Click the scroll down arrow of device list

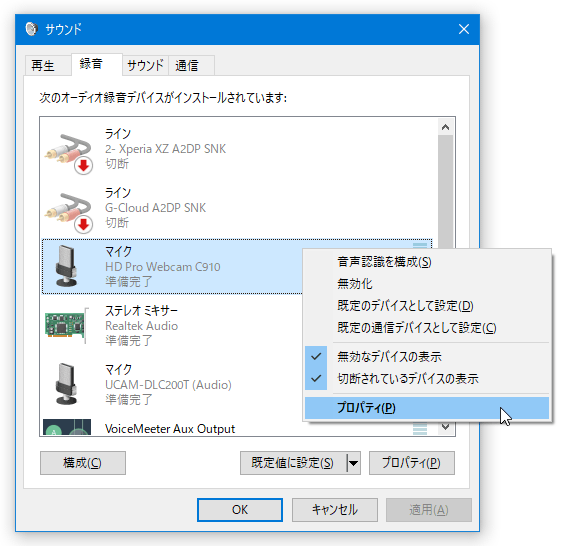click(445, 427)
